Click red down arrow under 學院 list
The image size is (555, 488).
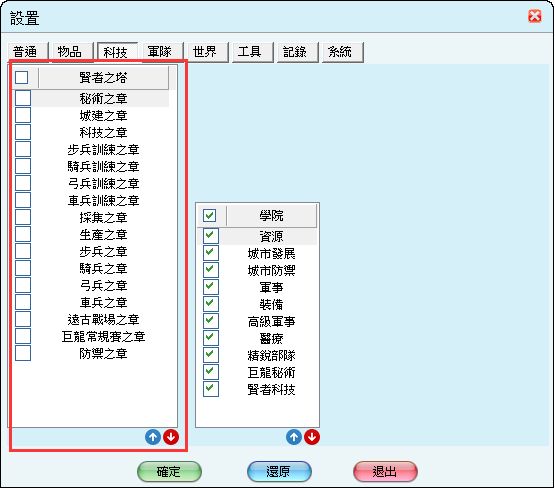point(312,437)
